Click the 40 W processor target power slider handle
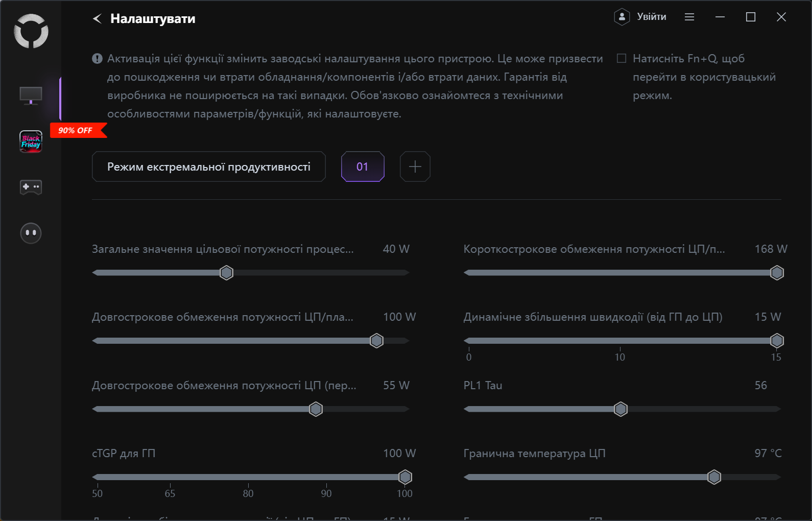 226,273
